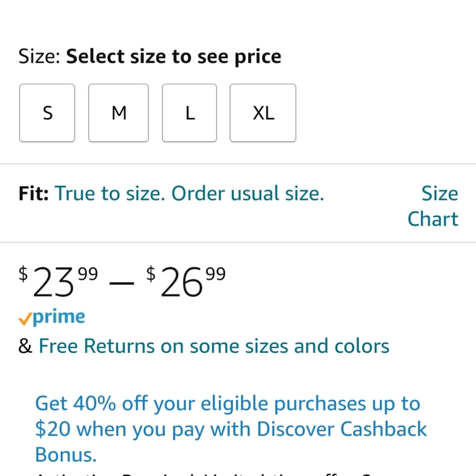Image resolution: width=476 pixels, height=476 pixels.
Task: Click the word 'Chart' under Size
Action: point(433,219)
